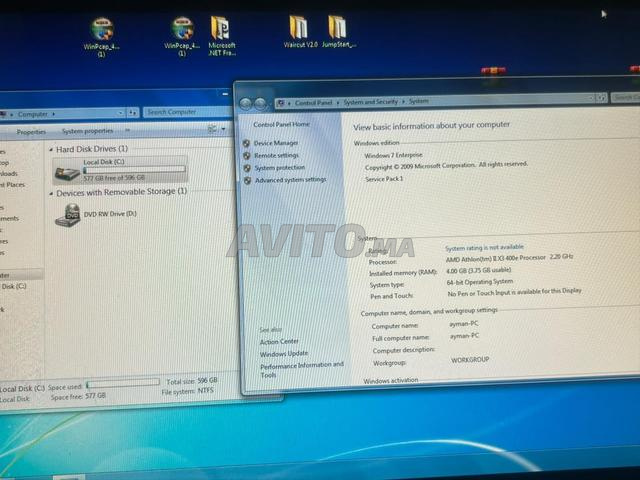Click '64-bit Operating System' value
The height and width of the screenshot is (480, 640).
pos(480,282)
